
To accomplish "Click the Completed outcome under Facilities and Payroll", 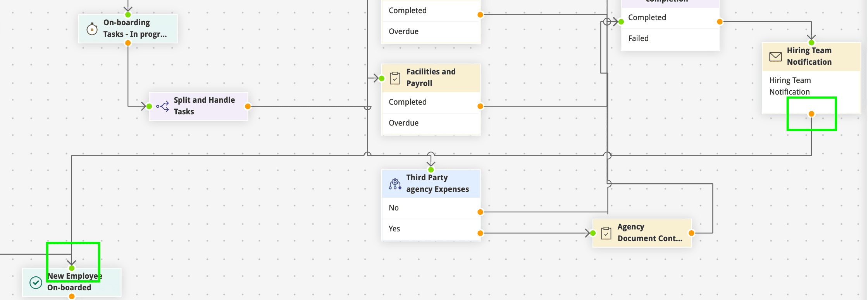I will [x=407, y=102].
